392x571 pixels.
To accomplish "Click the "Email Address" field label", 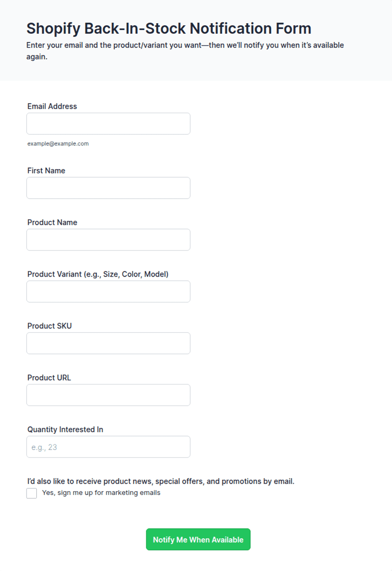I will [52, 106].
